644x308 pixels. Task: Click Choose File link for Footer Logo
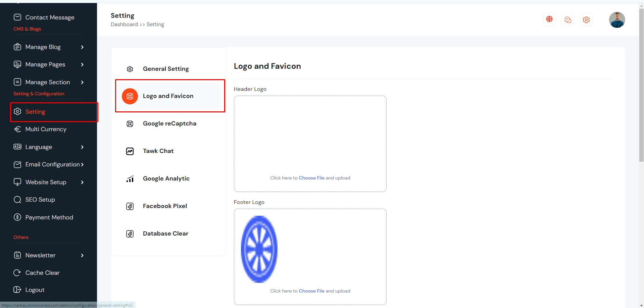tap(311, 291)
